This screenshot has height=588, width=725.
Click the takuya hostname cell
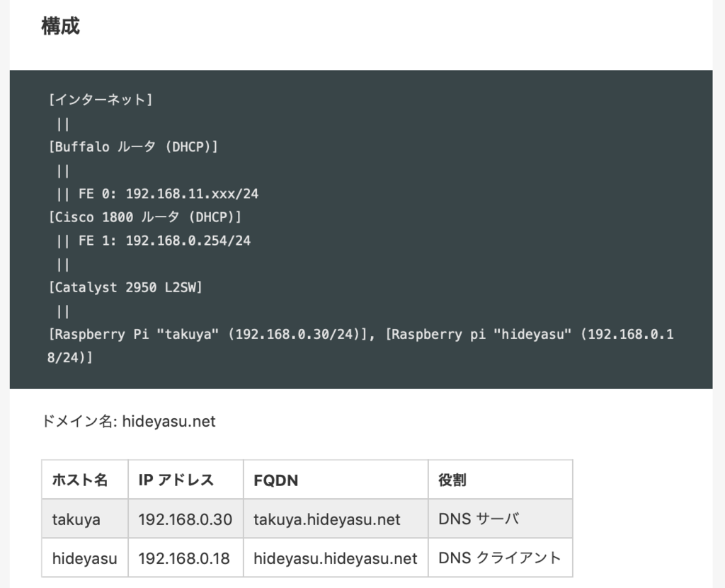pos(85,519)
